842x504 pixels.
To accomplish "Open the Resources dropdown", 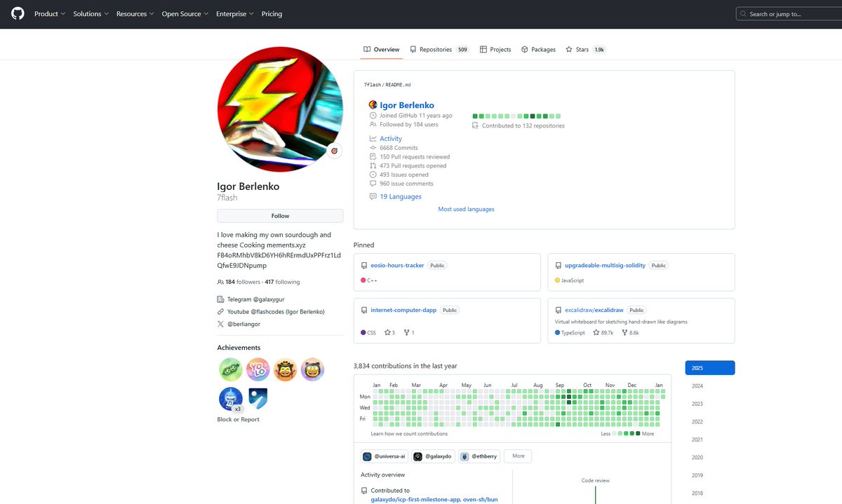I will (x=135, y=14).
